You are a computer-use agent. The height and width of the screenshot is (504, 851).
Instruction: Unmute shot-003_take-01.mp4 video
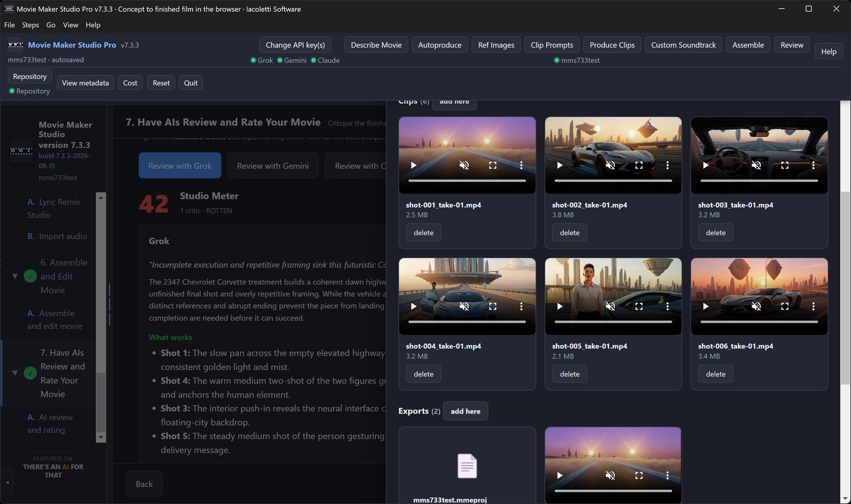756,165
